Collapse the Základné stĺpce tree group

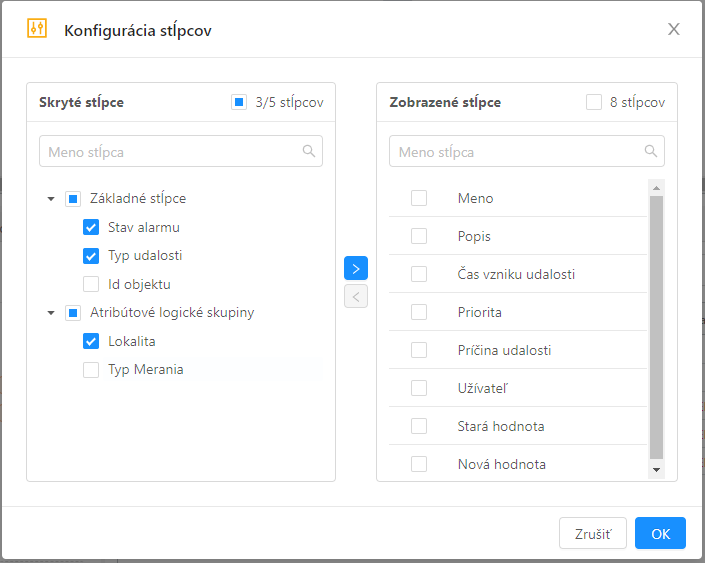pyautogui.click(x=51, y=199)
